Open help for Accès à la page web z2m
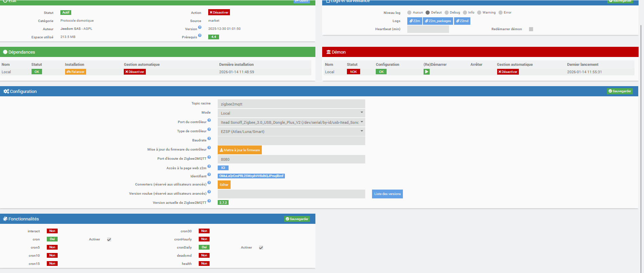 (209, 166)
